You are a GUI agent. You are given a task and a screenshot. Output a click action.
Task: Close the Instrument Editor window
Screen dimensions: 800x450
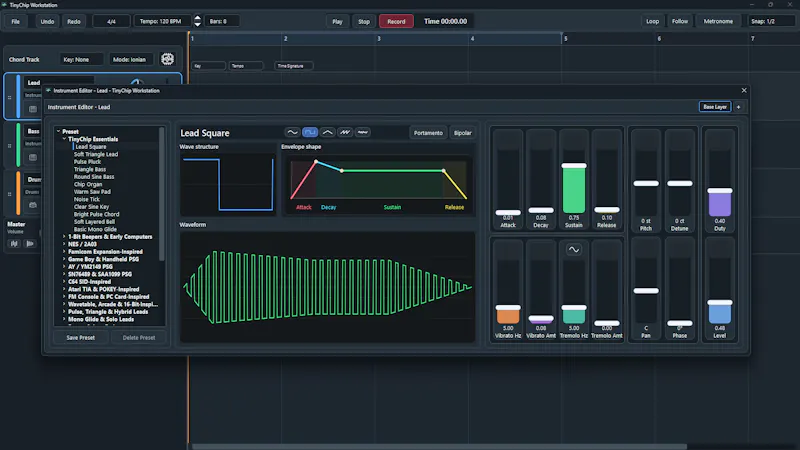[x=744, y=90]
